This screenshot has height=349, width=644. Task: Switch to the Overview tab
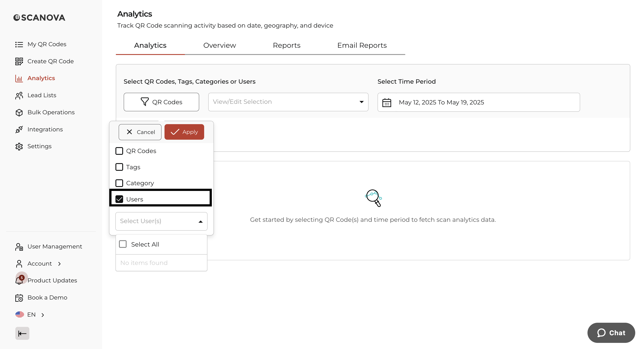219,46
